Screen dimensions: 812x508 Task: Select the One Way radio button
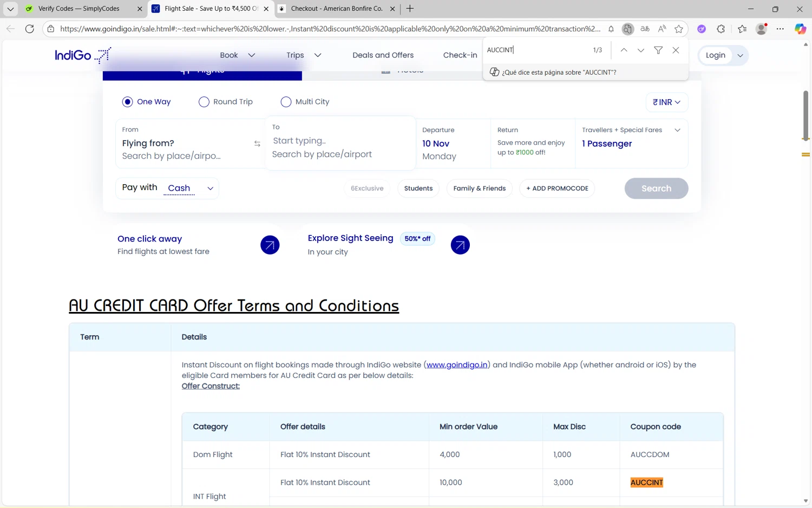[x=127, y=102]
